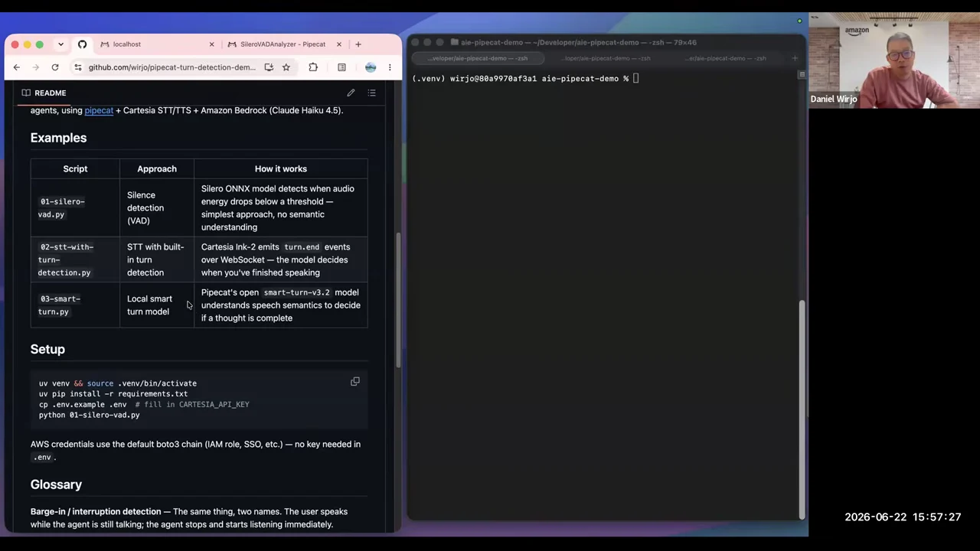
Task: Open a new browser tab
Action: [358, 44]
